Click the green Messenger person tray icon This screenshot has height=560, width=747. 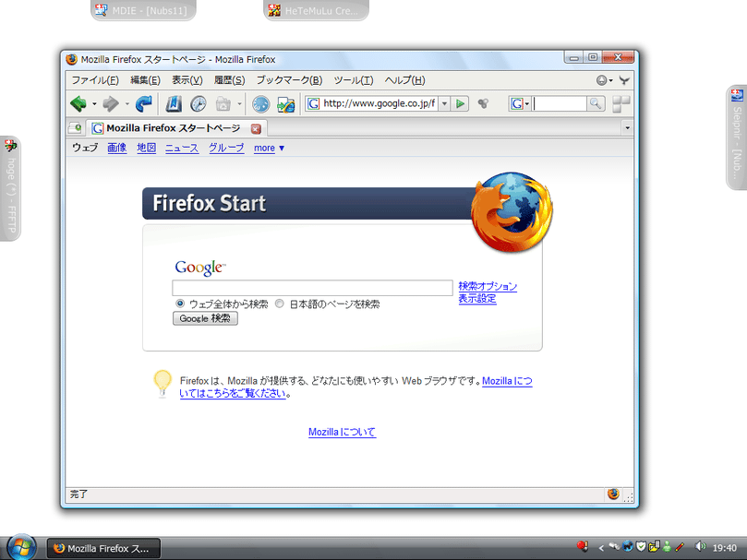[x=667, y=547]
